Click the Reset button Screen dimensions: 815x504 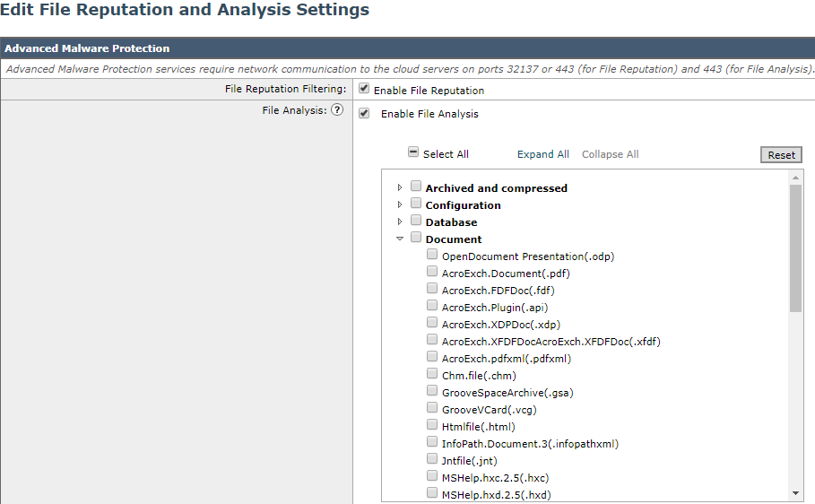click(781, 155)
